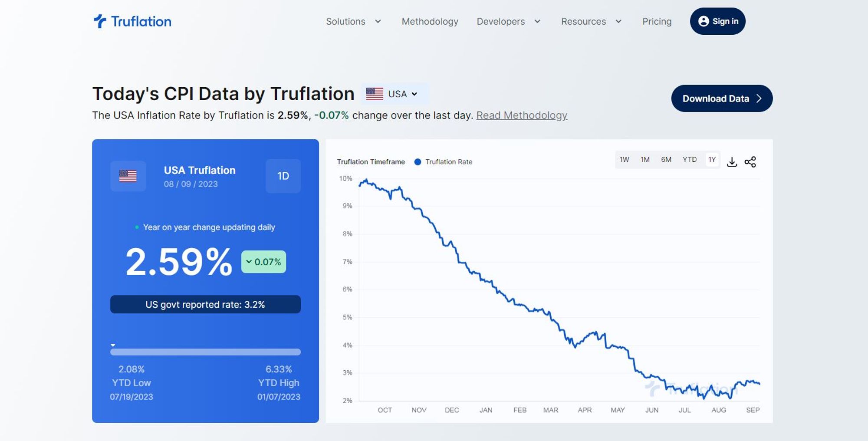The width and height of the screenshot is (868, 441).
Task: Switch to the YTD timeframe
Action: click(689, 159)
